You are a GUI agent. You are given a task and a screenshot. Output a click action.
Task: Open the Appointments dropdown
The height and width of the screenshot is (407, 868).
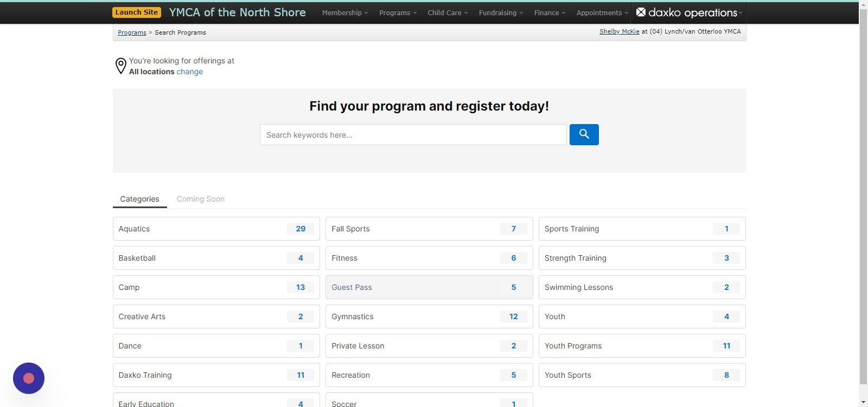click(x=602, y=12)
